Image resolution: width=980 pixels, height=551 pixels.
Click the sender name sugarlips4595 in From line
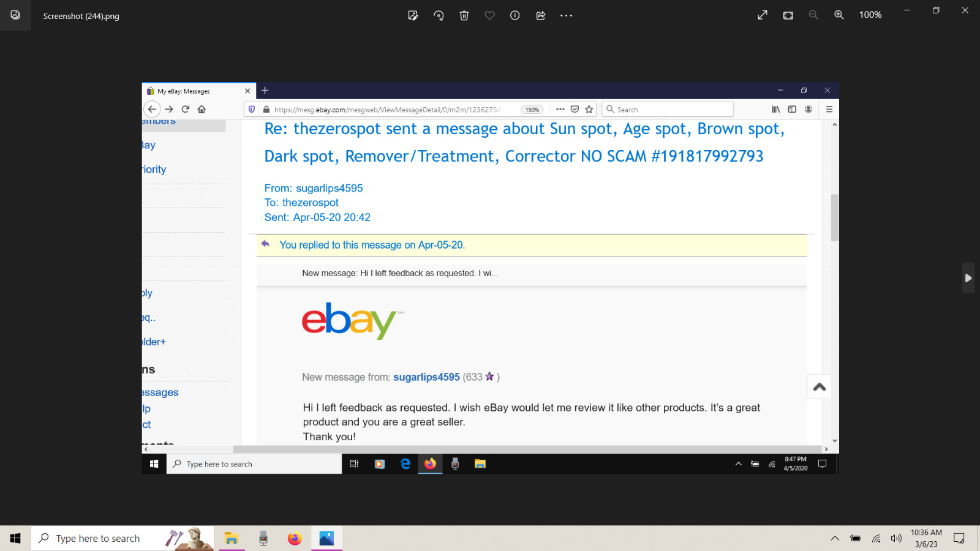[330, 188]
